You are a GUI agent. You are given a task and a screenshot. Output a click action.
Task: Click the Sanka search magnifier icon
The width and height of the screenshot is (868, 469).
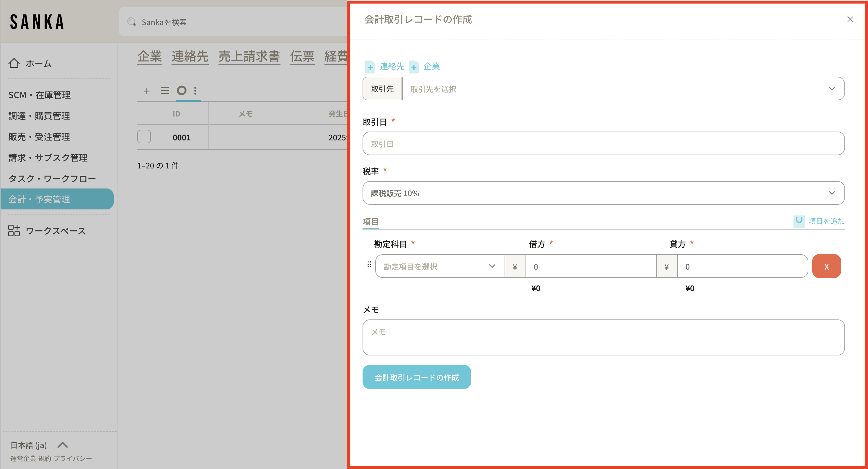pos(131,22)
